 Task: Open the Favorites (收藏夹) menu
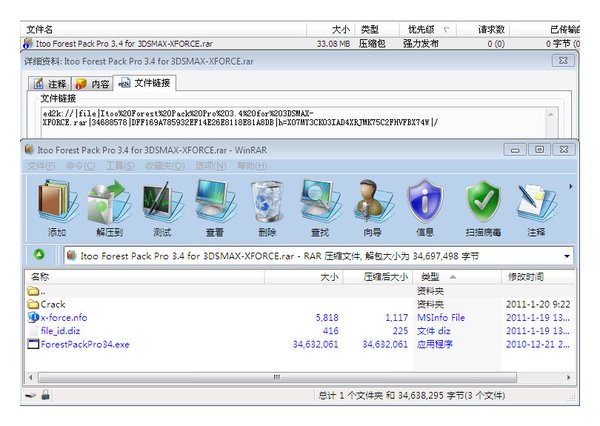(165, 166)
